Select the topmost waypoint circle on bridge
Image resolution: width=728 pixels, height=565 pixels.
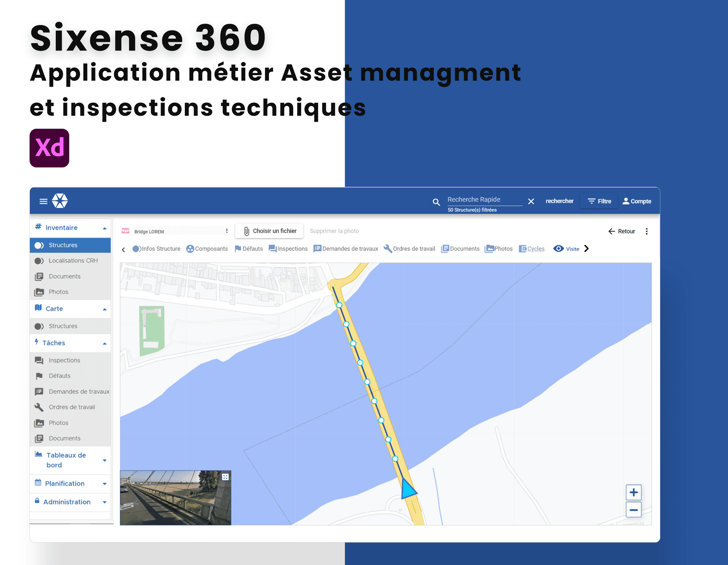339,305
